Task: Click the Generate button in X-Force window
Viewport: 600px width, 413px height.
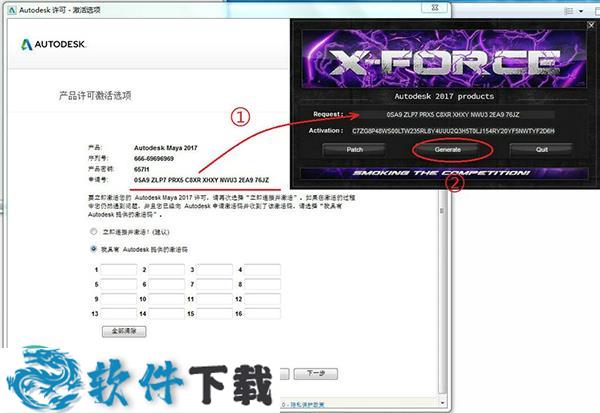Action: click(448, 149)
